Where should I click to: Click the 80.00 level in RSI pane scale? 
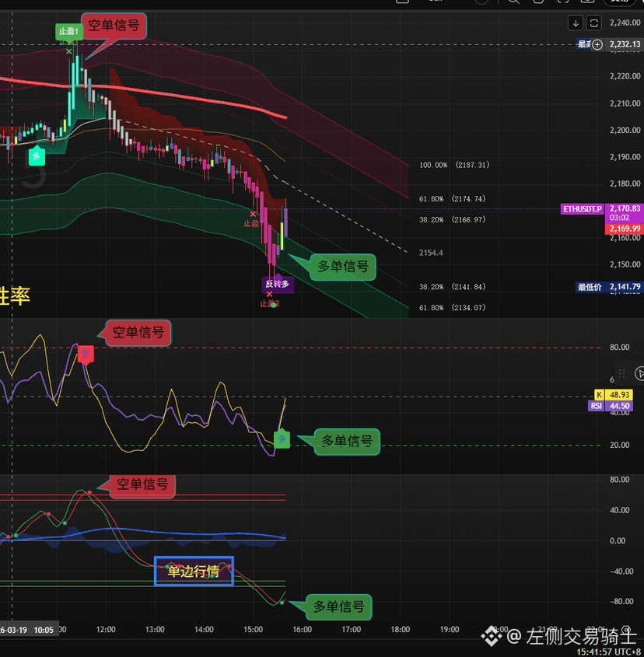coord(619,348)
